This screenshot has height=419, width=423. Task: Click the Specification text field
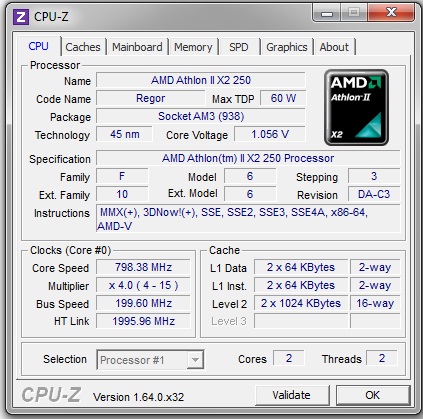coord(248,158)
